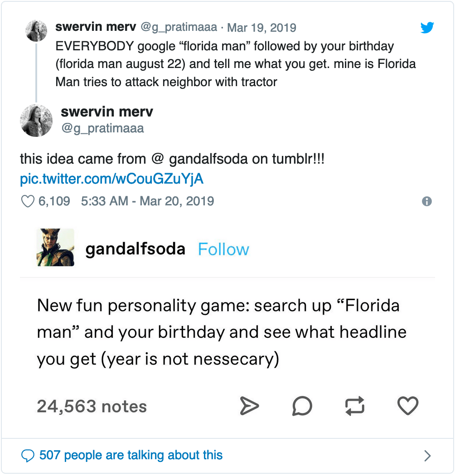Click the gandalfsoda Loki avatar

[x=55, y=248]
